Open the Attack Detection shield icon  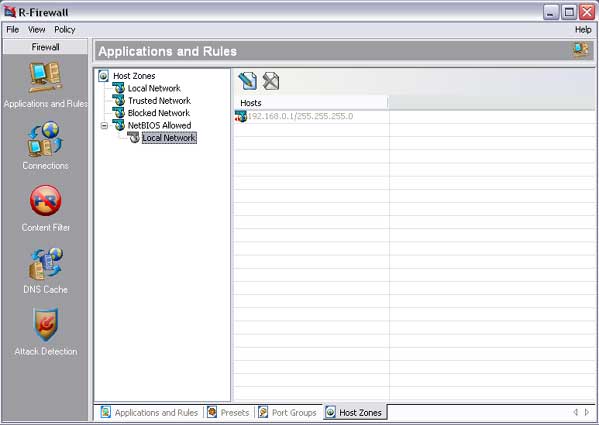pyautogui.click(x=45, y=325)
